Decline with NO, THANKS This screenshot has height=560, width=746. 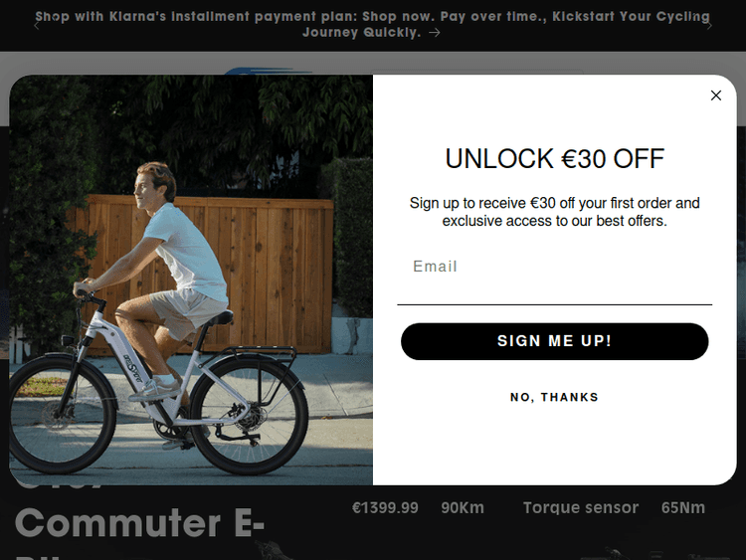tap(554, 397)
